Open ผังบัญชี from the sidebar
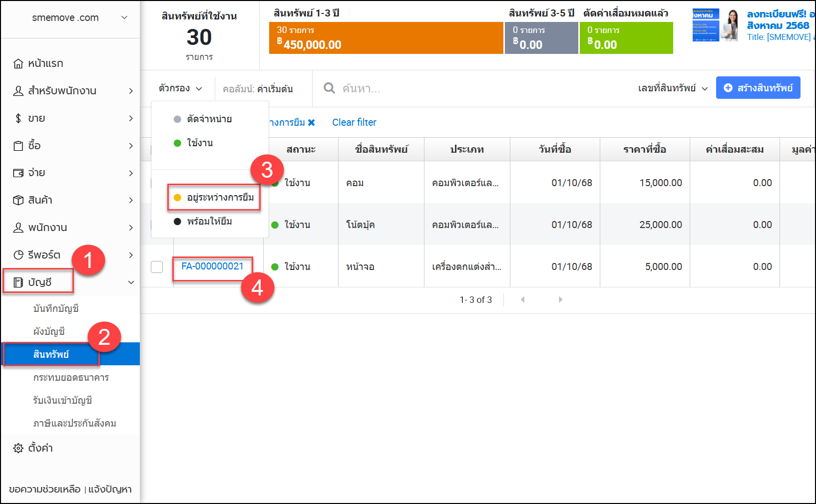 pos(49,331)
